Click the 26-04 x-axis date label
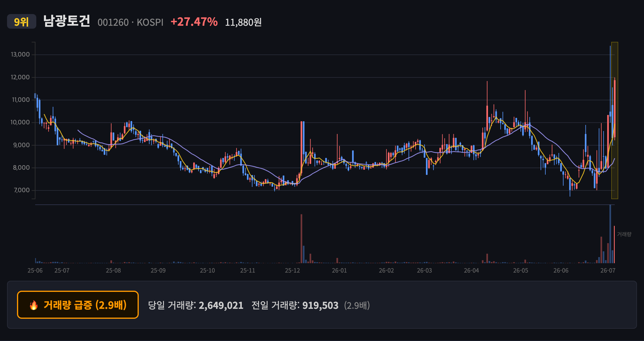This screenshot has width=644, height=341. 471,271
